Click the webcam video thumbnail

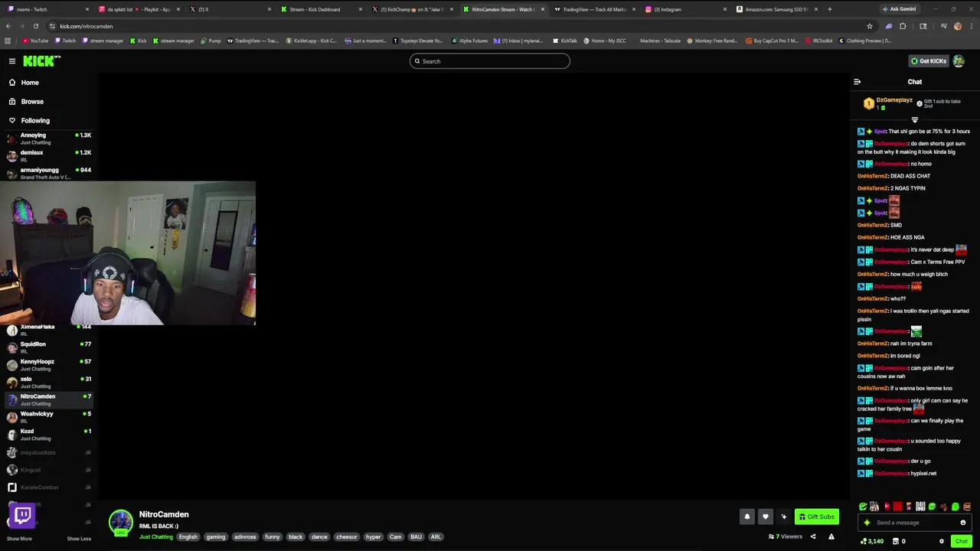[128, 253]
